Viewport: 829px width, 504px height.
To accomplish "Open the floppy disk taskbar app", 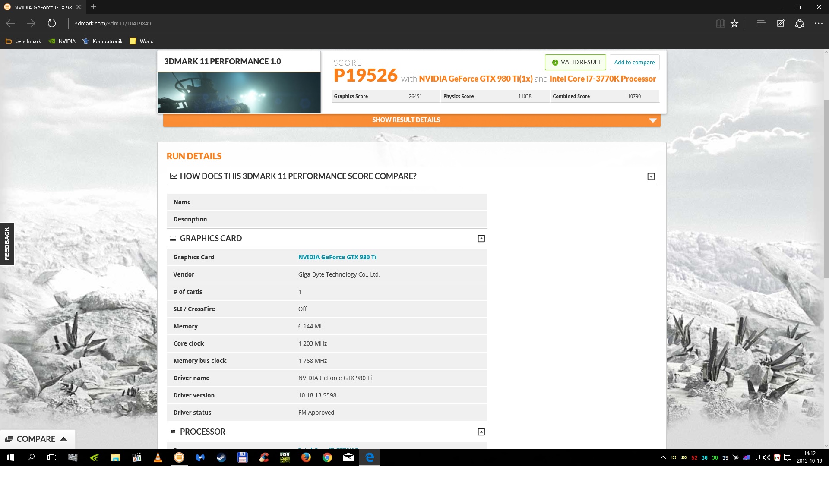I will point(242,457).
